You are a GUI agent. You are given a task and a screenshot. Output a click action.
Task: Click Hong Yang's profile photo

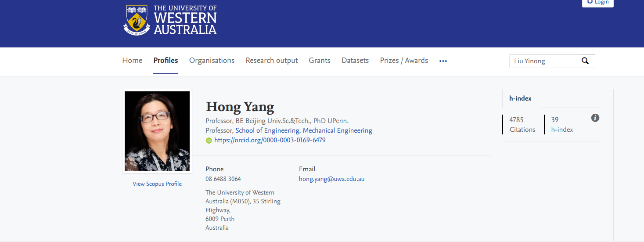click(157, 131)
